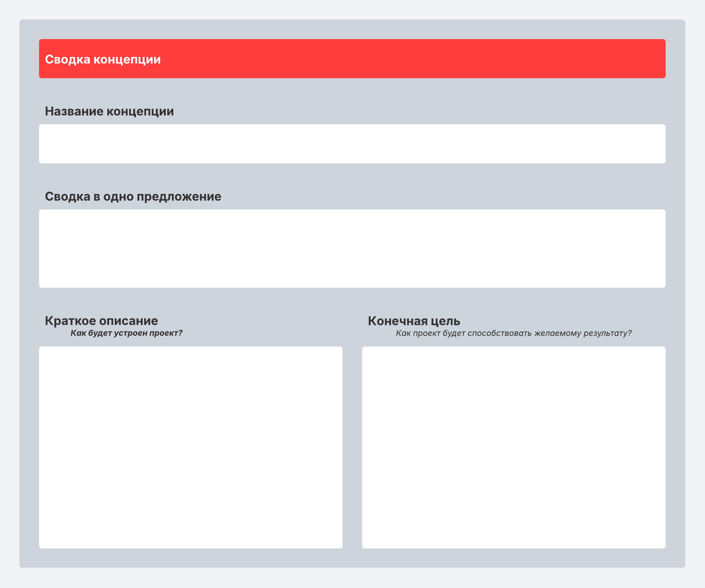Focus the final goal text area
This screenshot has width=705, height=588.
[514, 447]
